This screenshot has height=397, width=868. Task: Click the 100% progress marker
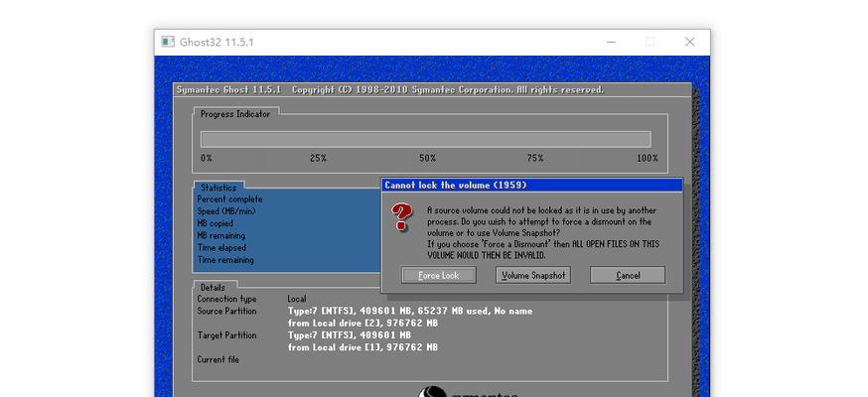point(648,158)
